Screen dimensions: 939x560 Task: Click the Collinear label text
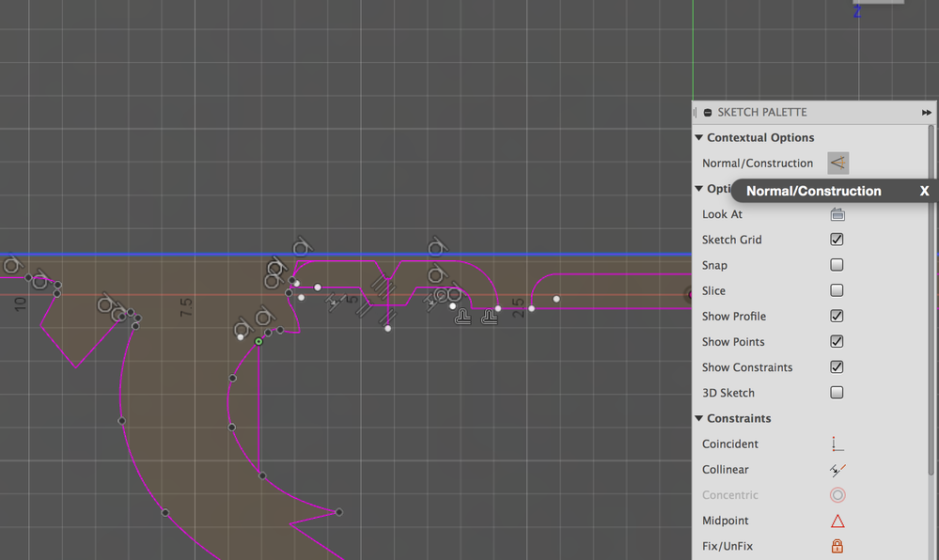click(726, 470)
